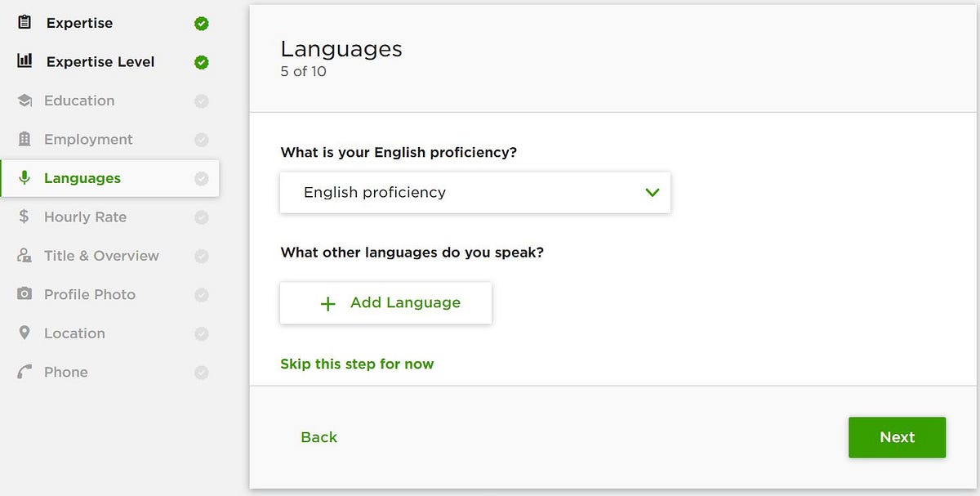The height and width of the screenshot is (496, 980).
Task: Click the Phone handset icon
Action: pyautogui.click(x=24, y=372)
